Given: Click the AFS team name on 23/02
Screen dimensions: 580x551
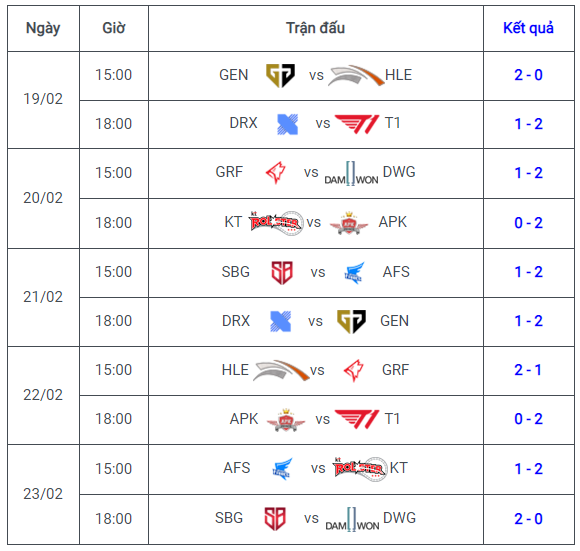Looking at the screenshot, I should point(237,468).
